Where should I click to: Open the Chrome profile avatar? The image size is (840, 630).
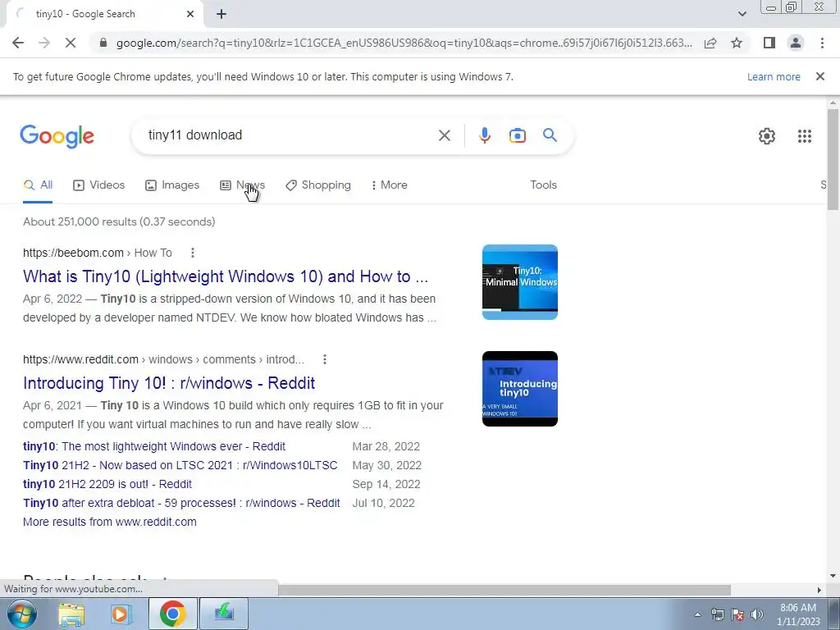pyautogui.click(x=796, y=43)
